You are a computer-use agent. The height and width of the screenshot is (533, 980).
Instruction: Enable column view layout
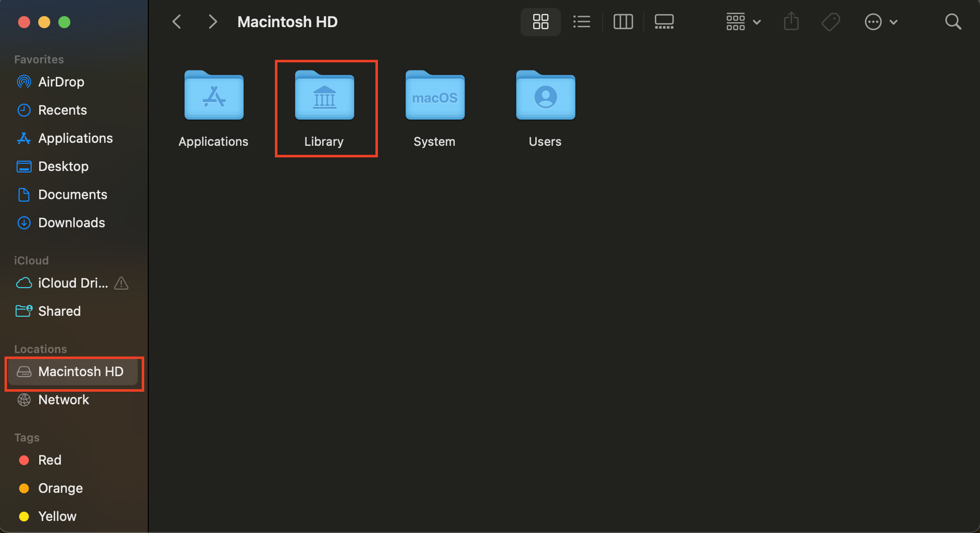623,22
